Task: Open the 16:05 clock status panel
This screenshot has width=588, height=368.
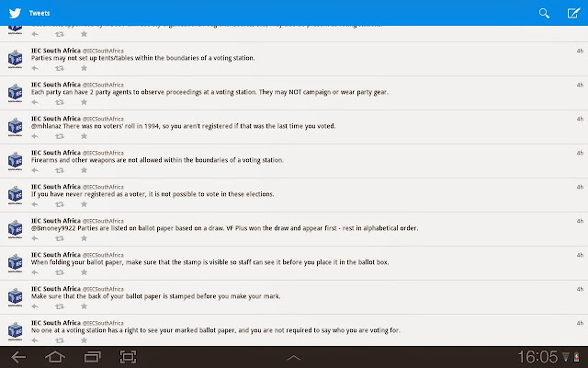Action: [x=537, y=357]
